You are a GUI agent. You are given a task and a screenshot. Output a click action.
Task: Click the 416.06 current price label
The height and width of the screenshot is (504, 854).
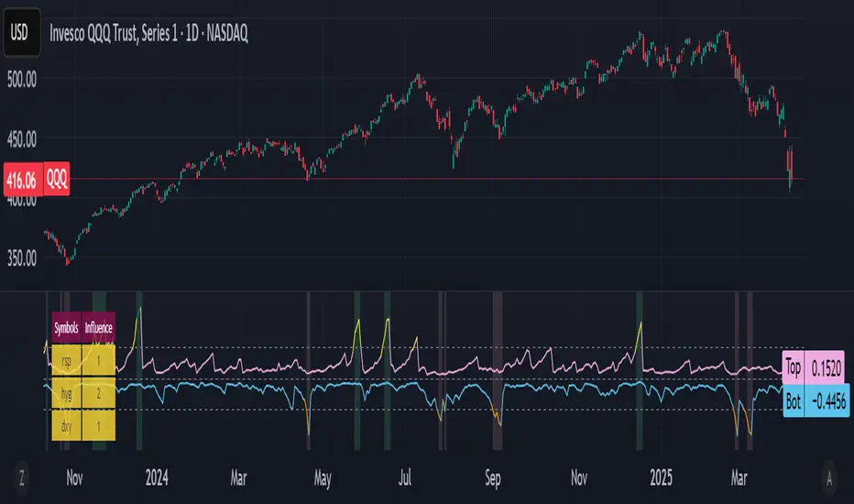coord(22,180)
